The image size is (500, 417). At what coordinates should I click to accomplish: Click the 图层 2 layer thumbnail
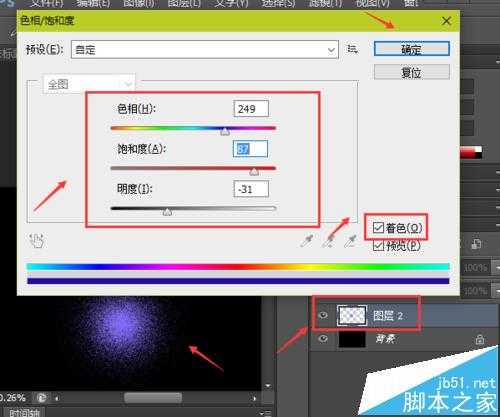pos(352,315)
